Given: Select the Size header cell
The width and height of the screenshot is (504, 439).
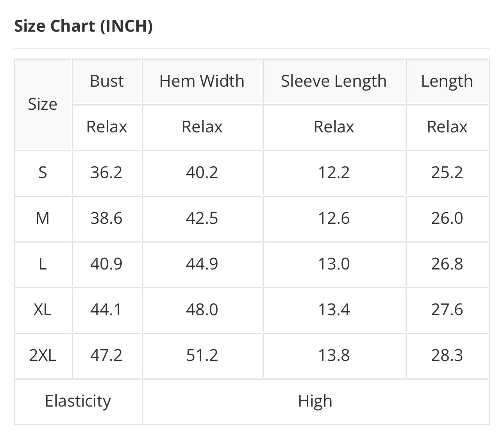Looking at the screenshot, I should tap(43, 104).
